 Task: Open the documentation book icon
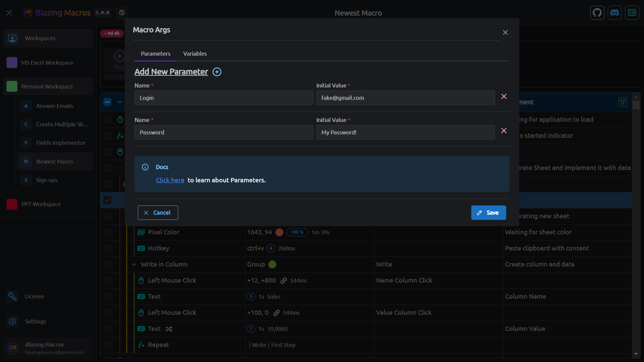(x=632, y=13)
